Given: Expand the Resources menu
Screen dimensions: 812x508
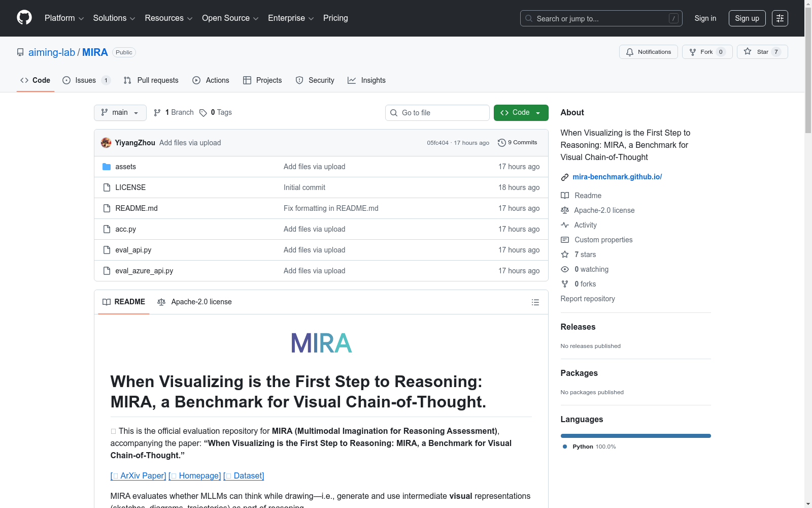Looking at the screenshot, I should tap(168, 18).
